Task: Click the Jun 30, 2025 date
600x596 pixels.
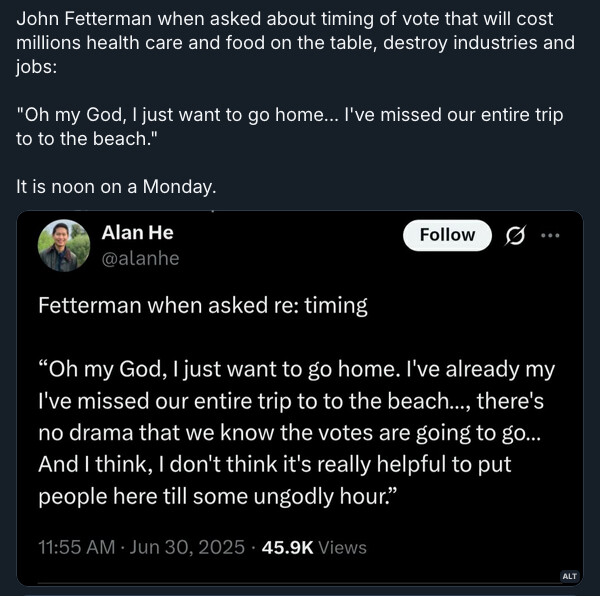Action: click(x=187, y=547)
